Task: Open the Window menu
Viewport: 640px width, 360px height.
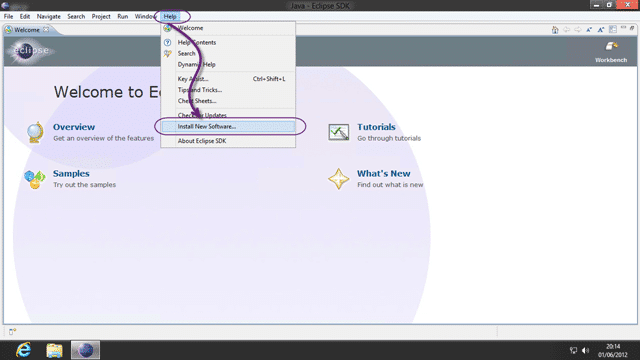Action: (145, 16)
